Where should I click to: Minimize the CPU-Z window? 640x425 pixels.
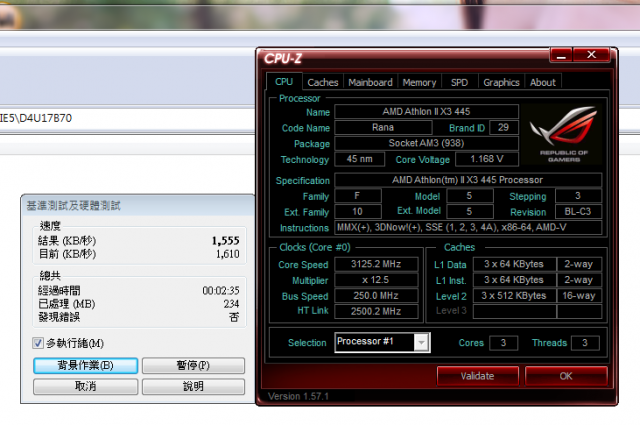point(561,55)
